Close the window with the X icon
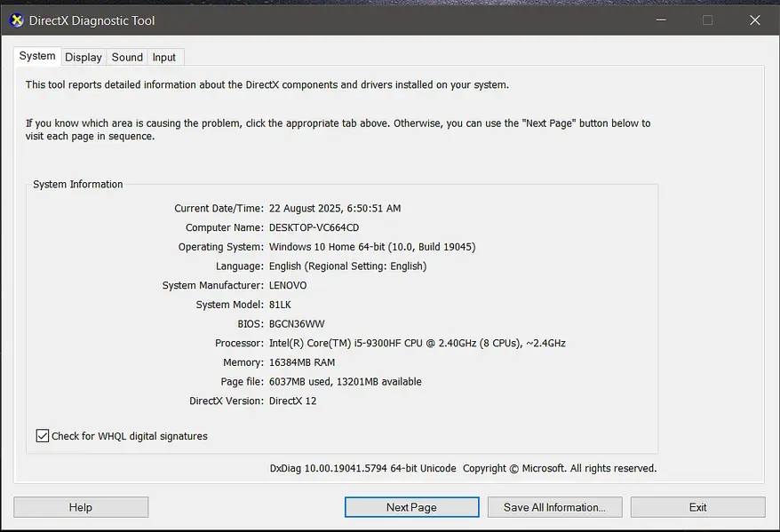Screen dimensions: 780x532 pyautogui.click(x=754, y=20)
